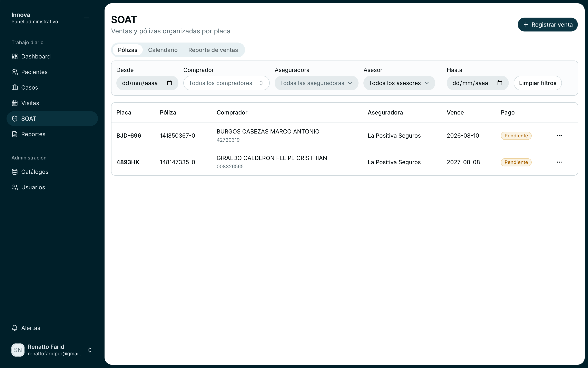Image resolution: width=588 pixels, height=368 pixels.
Task: Click plate 4893HK
Action: pyautogui.click(x=128, y=162)
